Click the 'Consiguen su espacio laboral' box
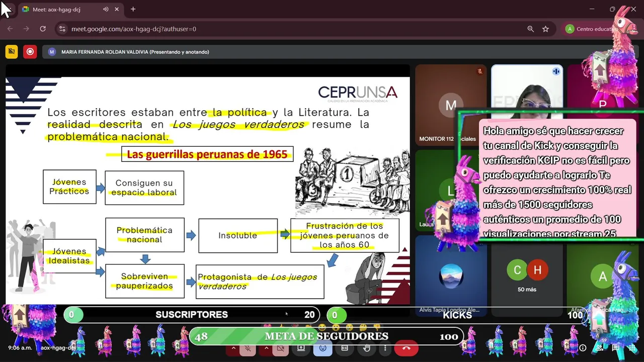Screen dimensions: 644x362 point(144,188)
